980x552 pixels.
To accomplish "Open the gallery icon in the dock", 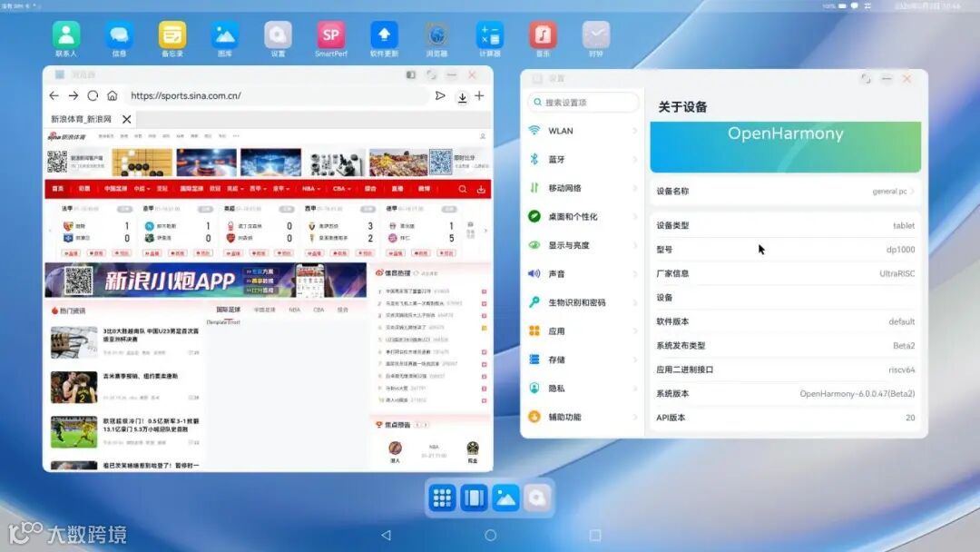I will point(505,498).
